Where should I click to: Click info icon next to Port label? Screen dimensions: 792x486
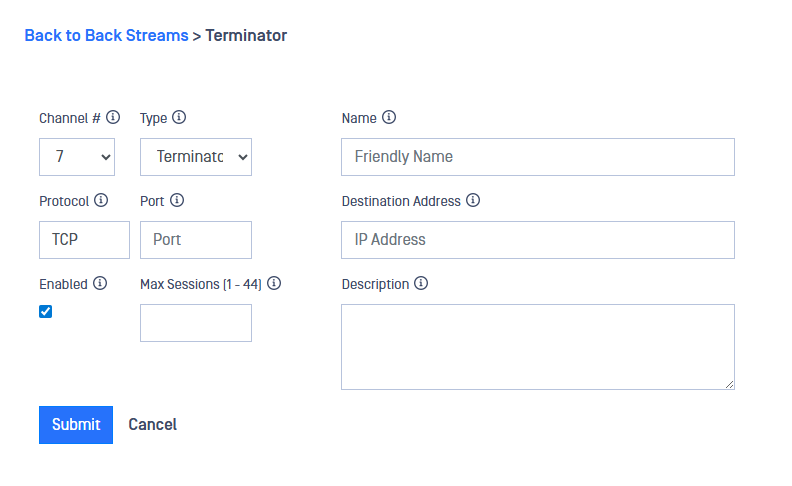[x=177, y=200]
